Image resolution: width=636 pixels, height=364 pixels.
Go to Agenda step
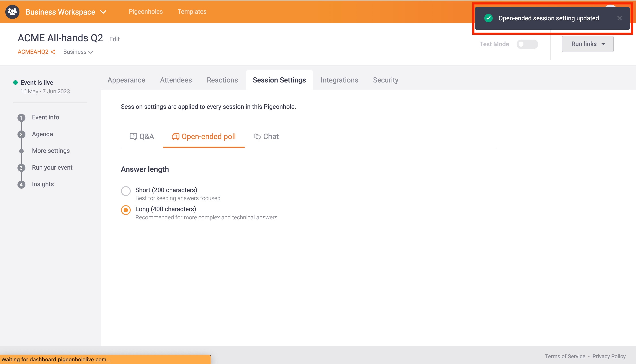click(x=42, y=134)
